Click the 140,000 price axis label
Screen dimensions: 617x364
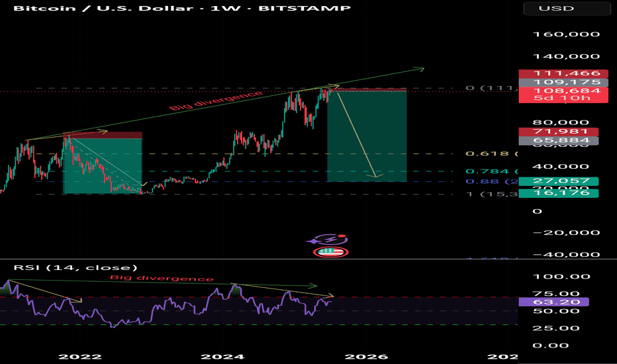point(566,56)
